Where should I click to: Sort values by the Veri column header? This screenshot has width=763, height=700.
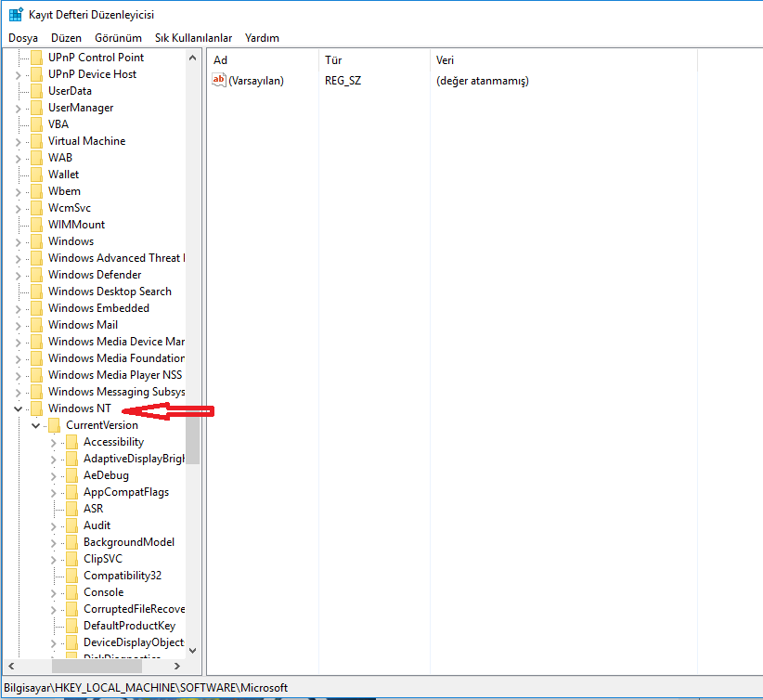tap(563, 59)
